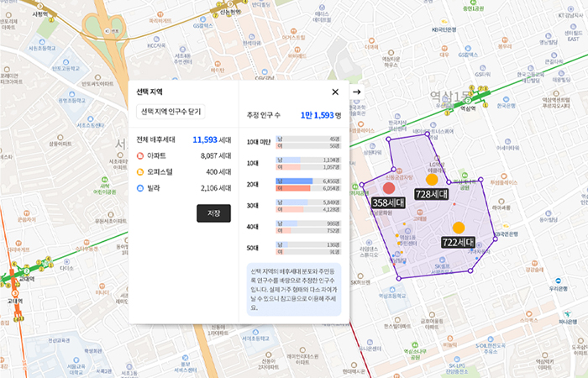The width and height of the screenshot is (588, 378).
Task: Click the 선택 지역 인구수 닫기 button
Action: 171,112
